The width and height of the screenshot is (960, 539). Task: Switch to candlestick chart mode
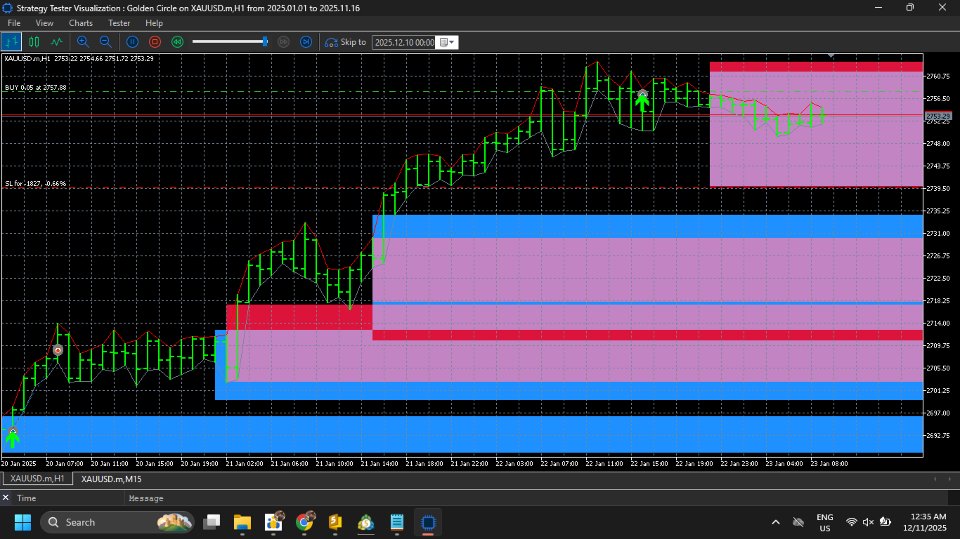click(34, 42)
